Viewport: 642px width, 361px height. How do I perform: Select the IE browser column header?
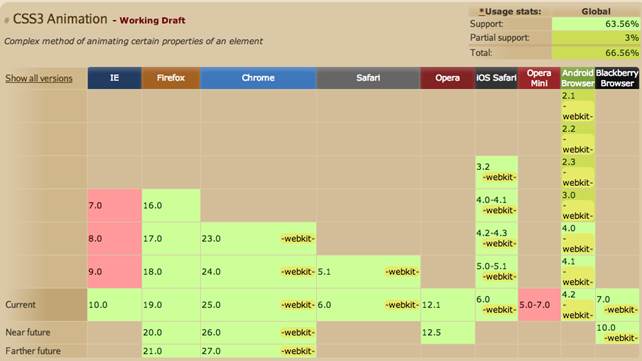tap(114, 78)
